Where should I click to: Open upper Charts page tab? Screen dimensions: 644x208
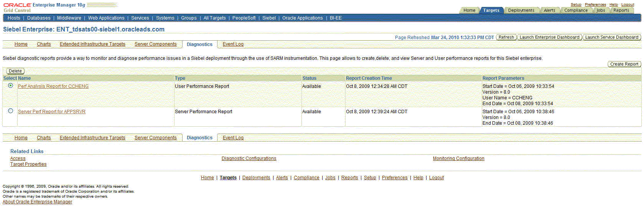coord(44,44)
